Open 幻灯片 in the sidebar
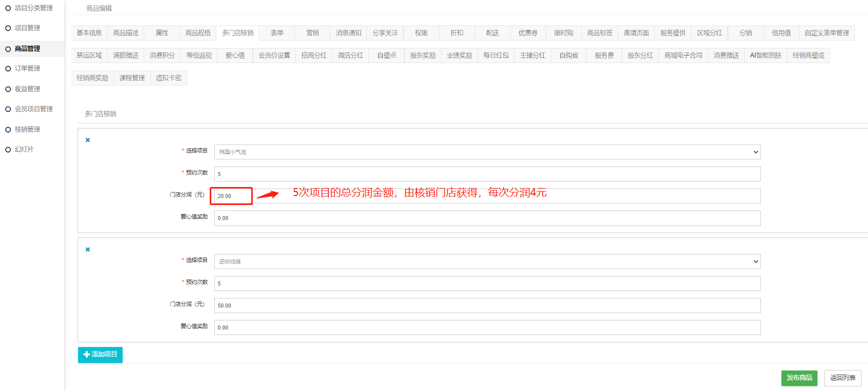The width and height of the screenshot is (868, 391). 24,149
